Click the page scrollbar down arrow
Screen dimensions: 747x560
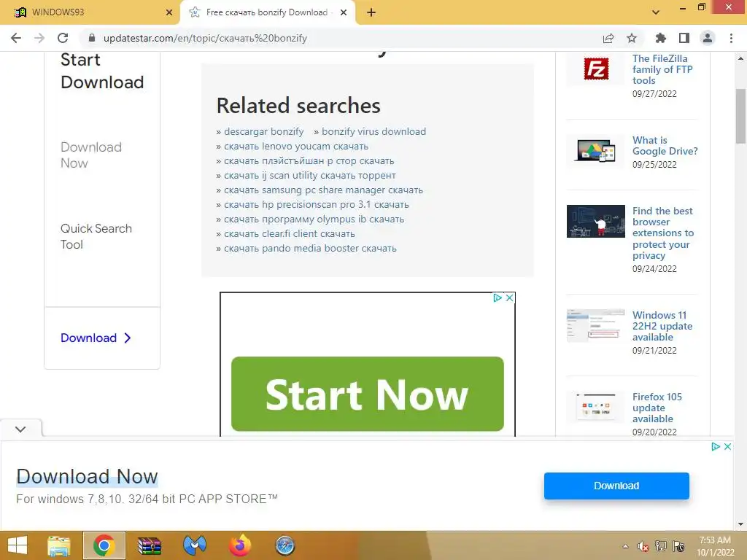click(x=740, y=524)
